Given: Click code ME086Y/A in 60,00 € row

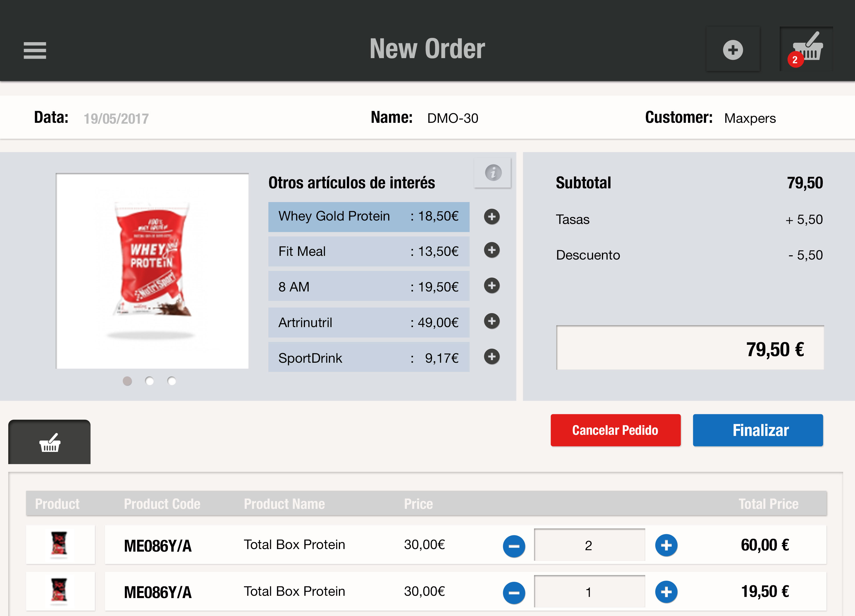Looking at the screenshot, I should [158, 546].
